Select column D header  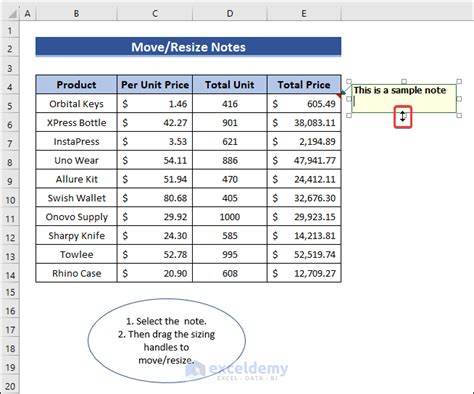(230, 14)
